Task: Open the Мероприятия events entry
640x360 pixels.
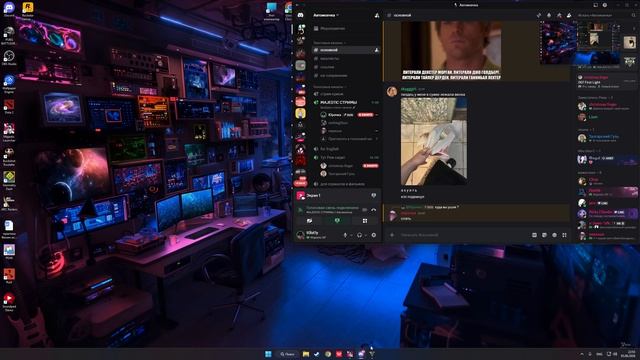Action: click(329, 29)
